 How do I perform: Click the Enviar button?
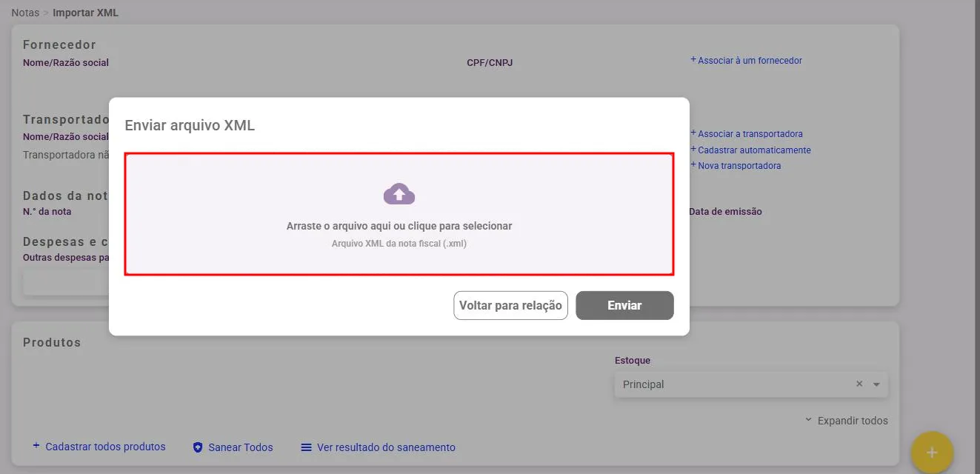(624, 305)
